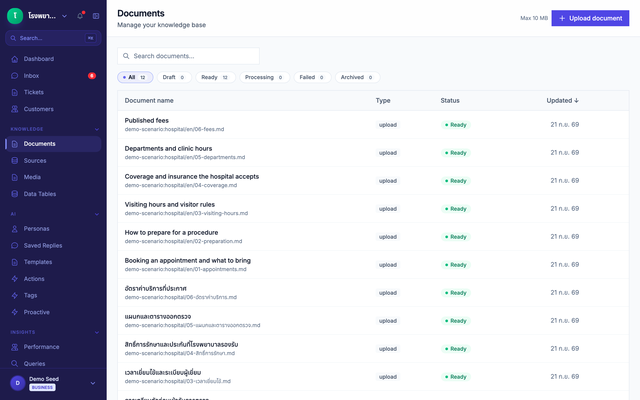The image size is (640, 400).
Task: Click the BUSINESS plan badge
Action: (x=42, y=387)
